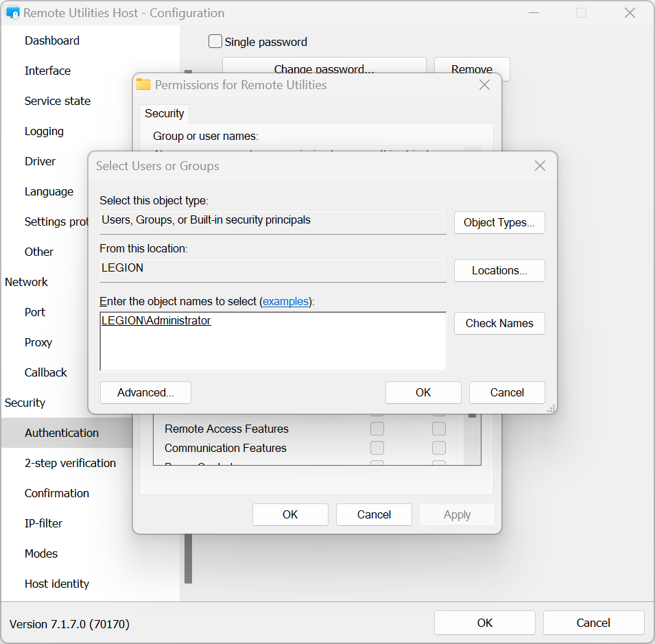Go to the Dashboard section
This screenshot has width=655, height=644.
pos(52,40)
